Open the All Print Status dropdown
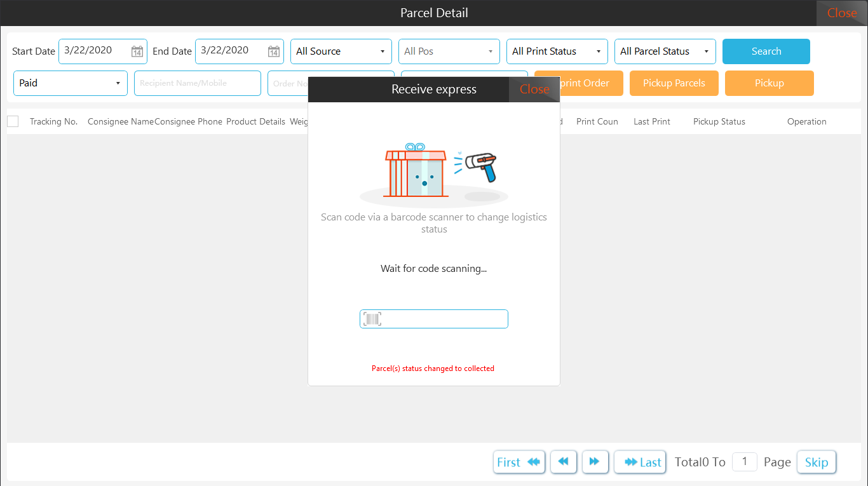This screenshot has width=868, height=486. (x=557, y=51)
